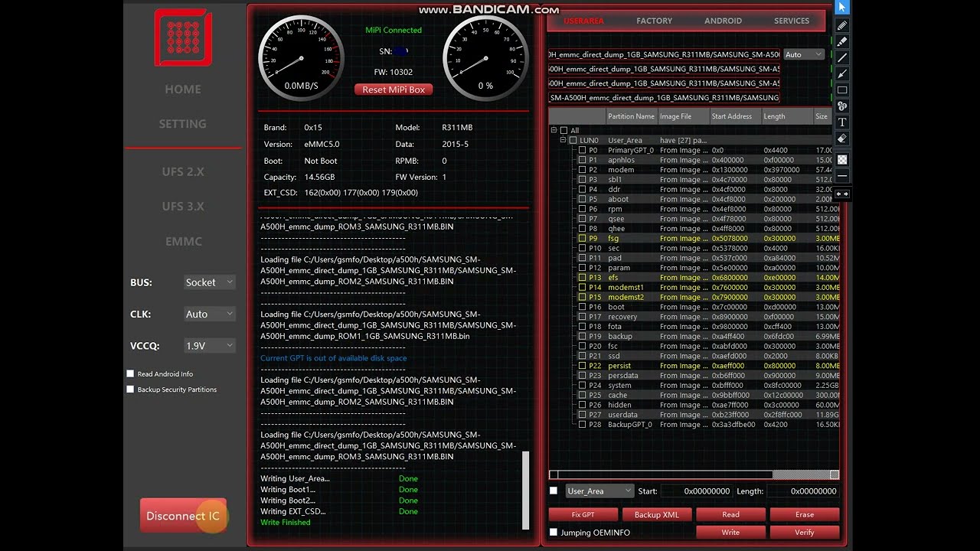Switch to the FACTORY tab

654,21
